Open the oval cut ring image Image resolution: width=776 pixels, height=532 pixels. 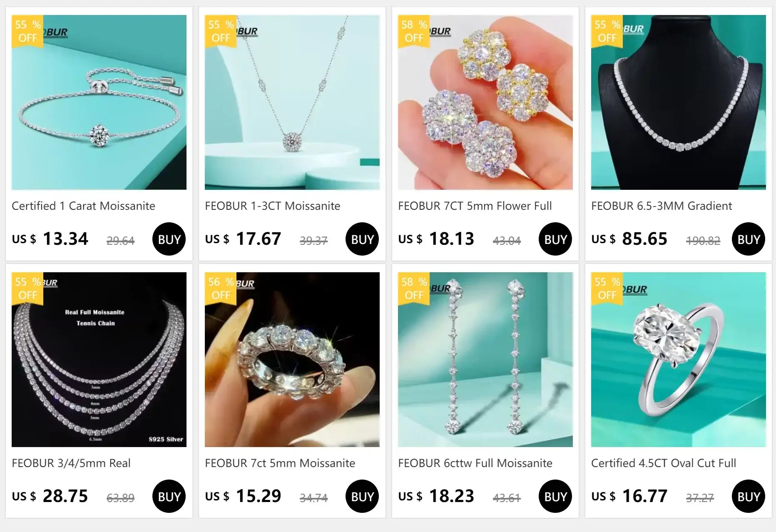point(679,360)
